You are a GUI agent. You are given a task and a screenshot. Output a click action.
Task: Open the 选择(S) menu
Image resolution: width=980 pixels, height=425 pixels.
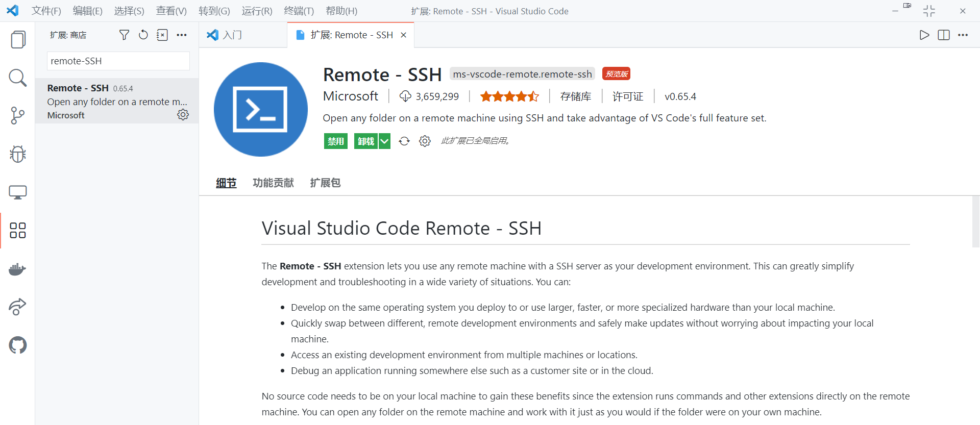pyautogui.click(x=129, y=11)
